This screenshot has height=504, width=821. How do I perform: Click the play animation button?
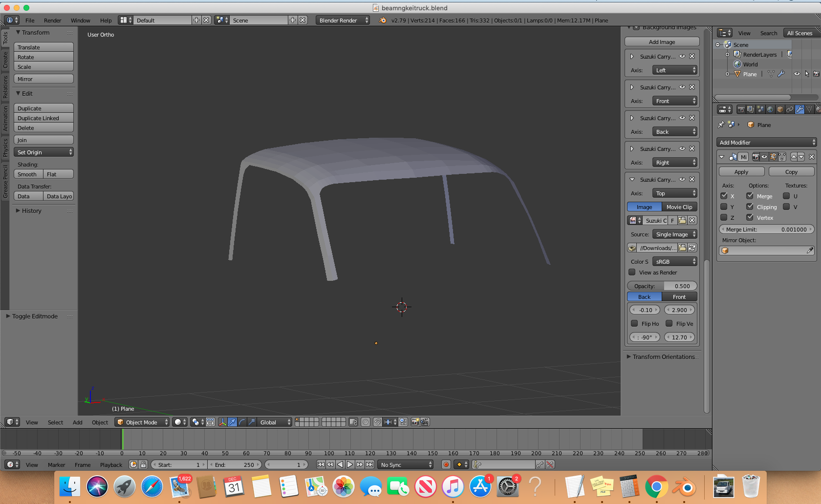click(350, 464)
